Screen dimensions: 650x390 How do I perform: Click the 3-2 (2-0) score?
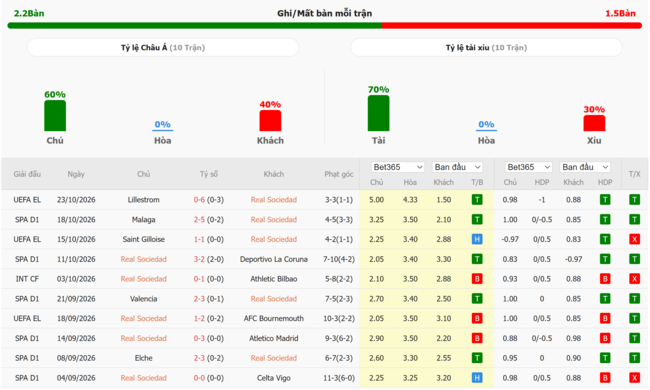(209, 259)
